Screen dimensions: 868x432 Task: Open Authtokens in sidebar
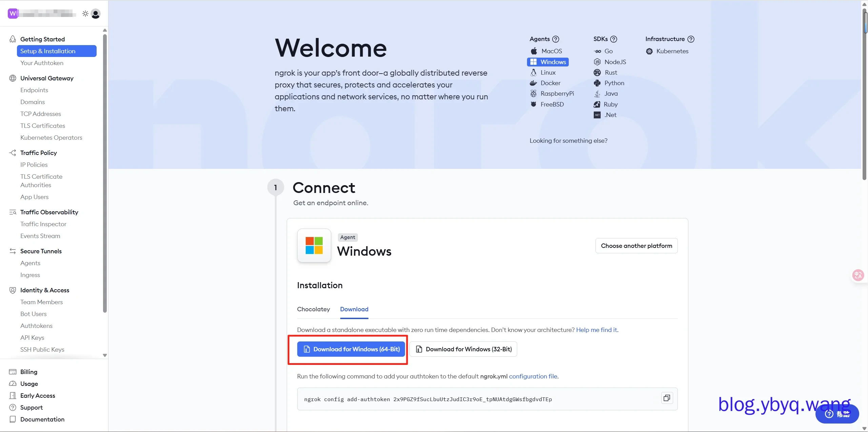36,326
